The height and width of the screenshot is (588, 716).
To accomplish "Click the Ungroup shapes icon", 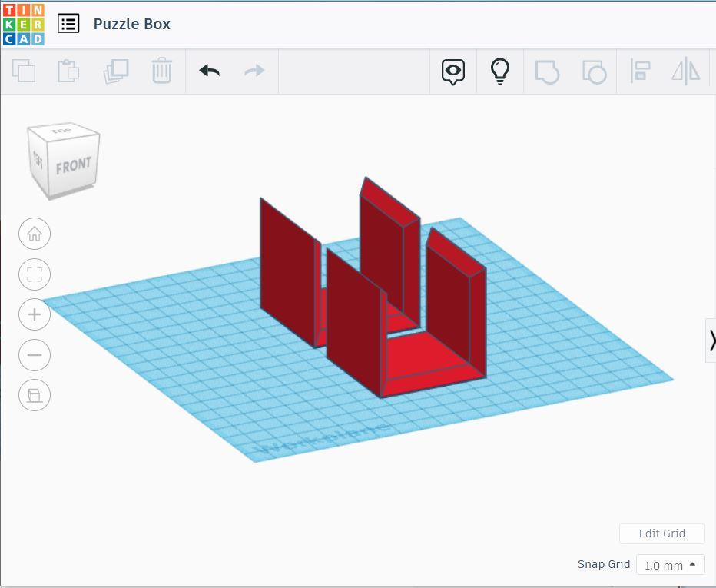I will [x=594, y=71].
